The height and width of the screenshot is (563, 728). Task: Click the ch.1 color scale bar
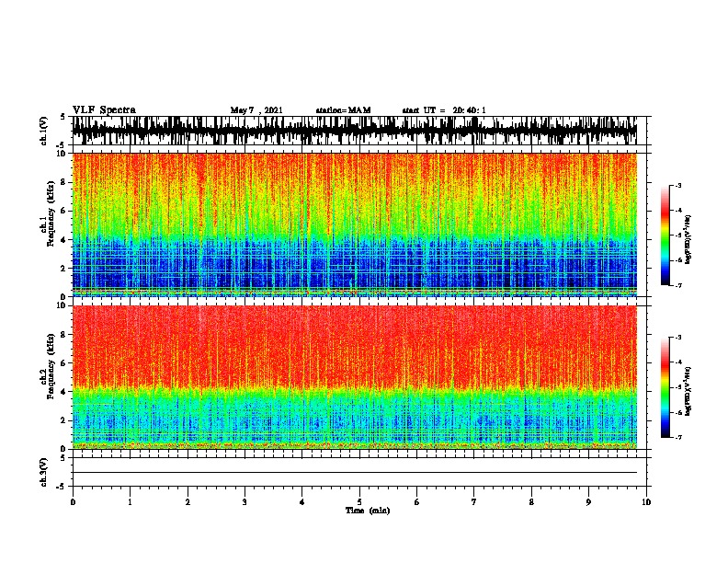tap(665, 236)
